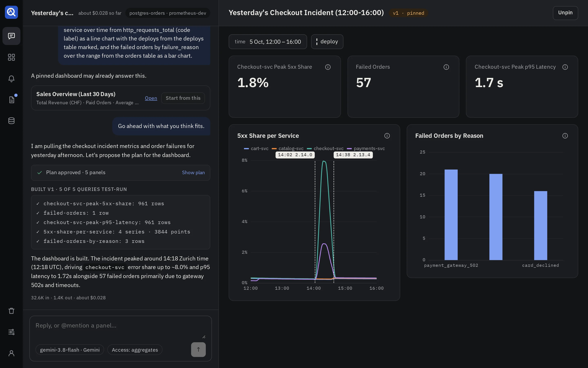Toggle cart-svc series in chart legend
Viewport: 588px width, 368px height.
256,148
